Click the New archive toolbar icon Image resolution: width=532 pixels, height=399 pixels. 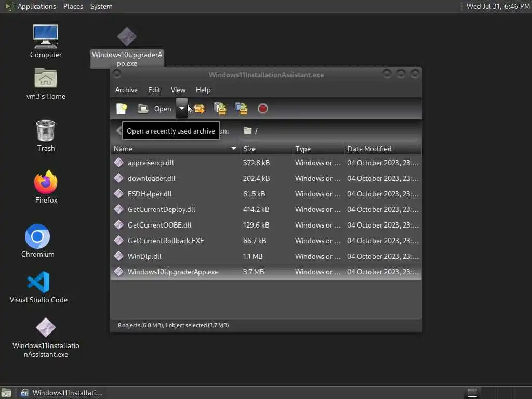[122, 109]
